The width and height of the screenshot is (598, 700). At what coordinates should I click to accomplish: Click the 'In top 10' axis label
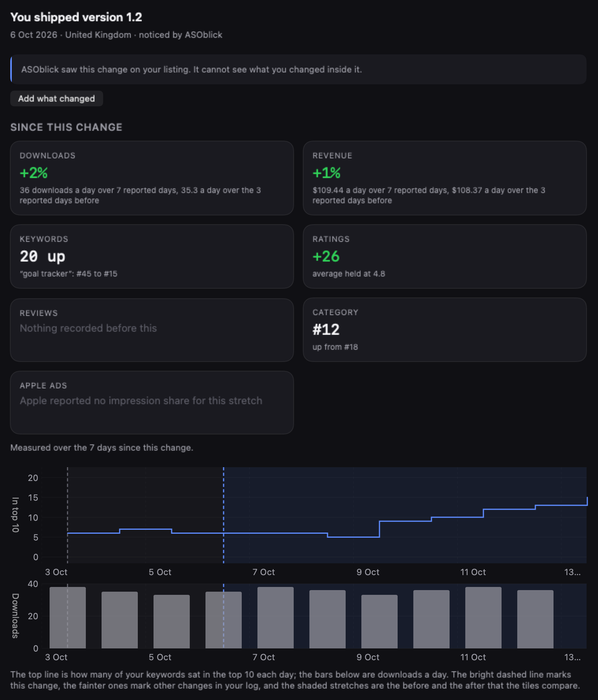point(15,515)
